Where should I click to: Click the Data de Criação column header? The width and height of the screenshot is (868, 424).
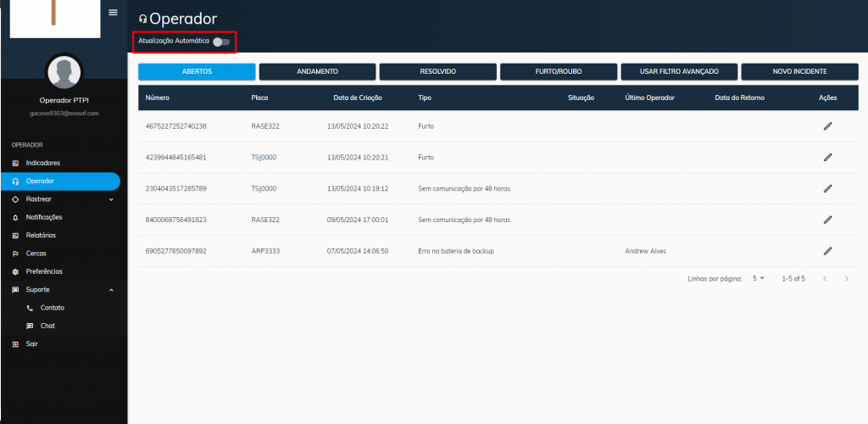(x=358, y=98)
